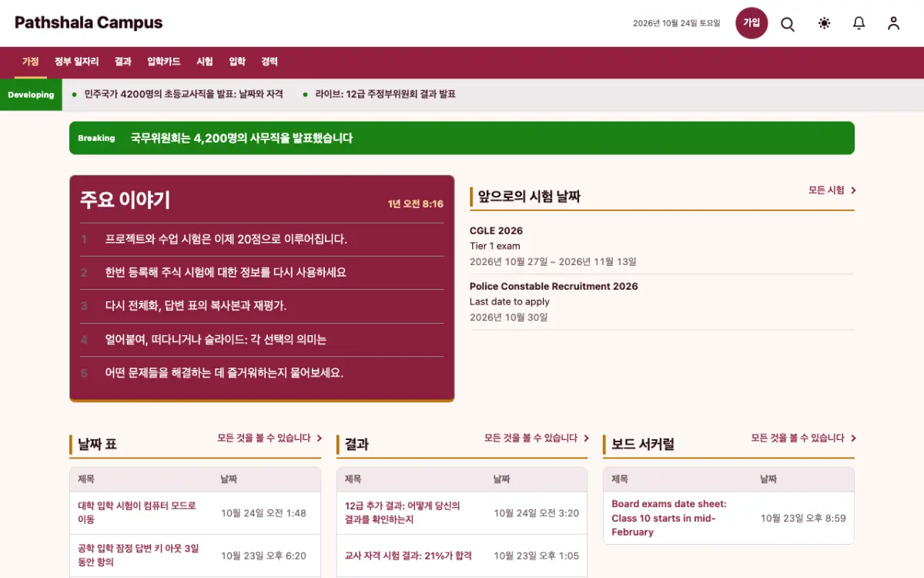Screen dimensions: 924x578
Task: Click the 10월 24일 오전 1:48 date cell
Action: pyautogui.click(x=263, y=513)
